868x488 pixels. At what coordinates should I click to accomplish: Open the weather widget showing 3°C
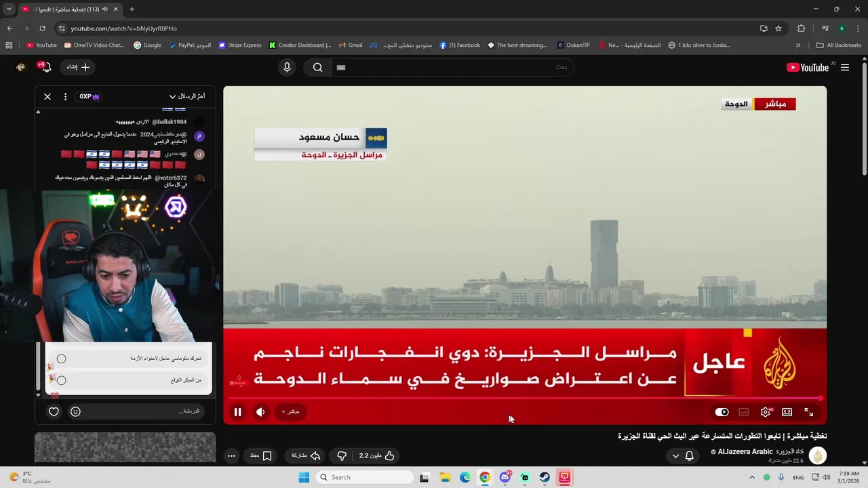point(28,477)
